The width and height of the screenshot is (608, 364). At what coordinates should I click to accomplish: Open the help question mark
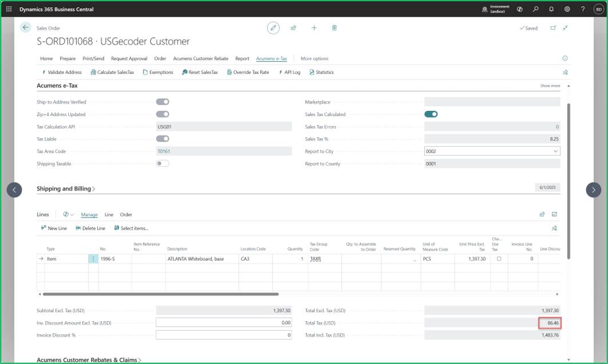point(582,9)
